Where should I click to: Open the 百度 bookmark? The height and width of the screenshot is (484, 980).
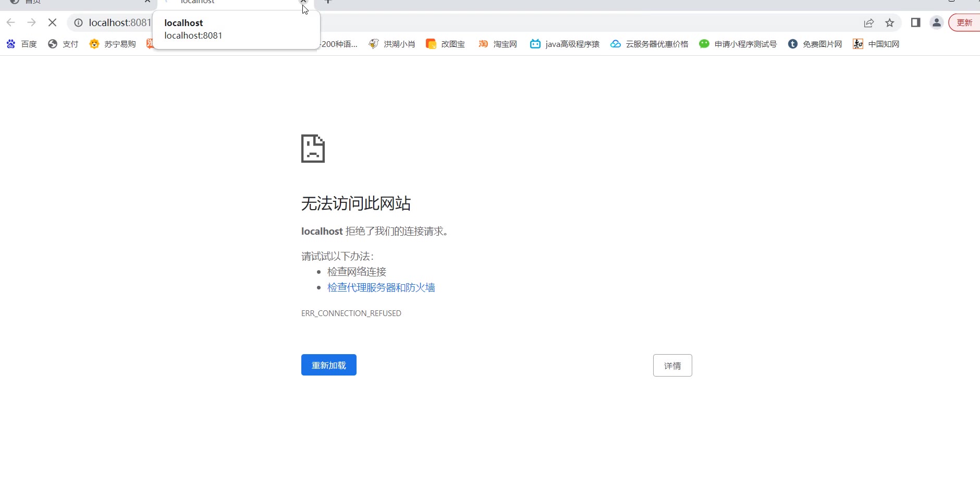pos(21,44)
